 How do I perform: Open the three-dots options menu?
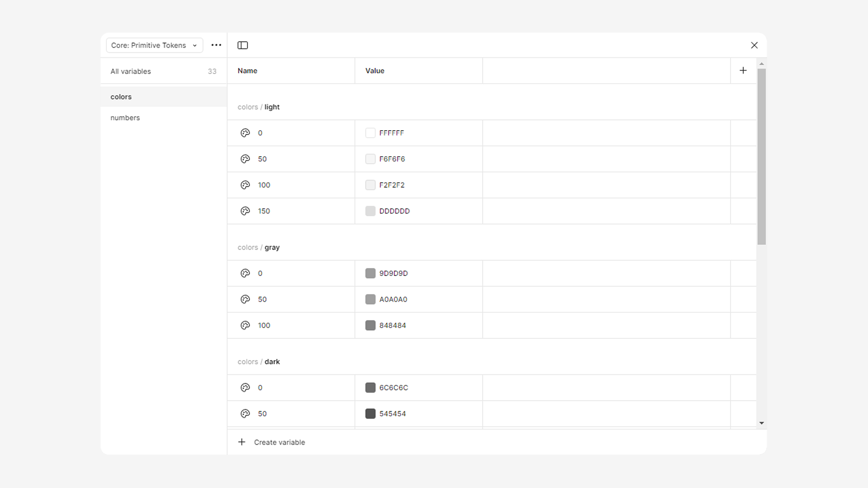[x=216, y=45]
